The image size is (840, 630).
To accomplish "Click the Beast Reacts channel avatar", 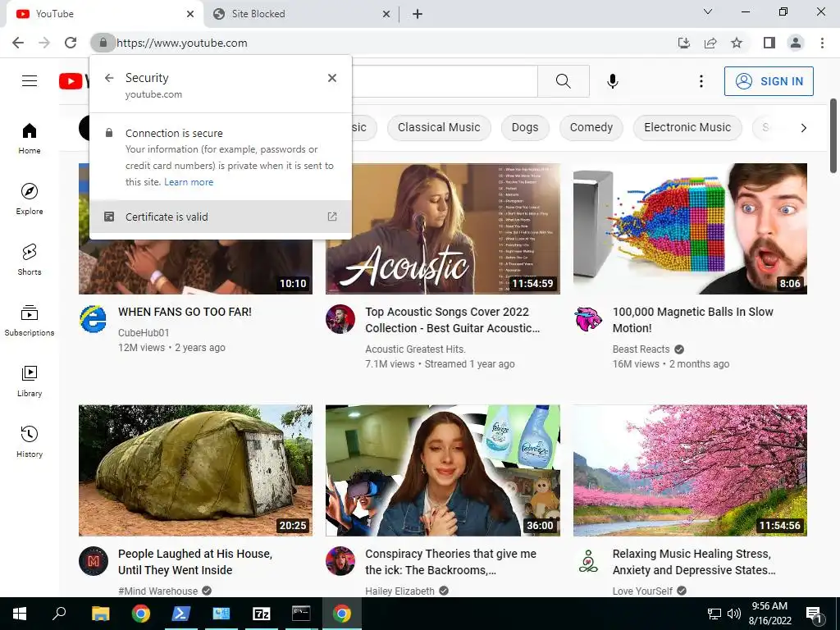I will click(587, 319).
